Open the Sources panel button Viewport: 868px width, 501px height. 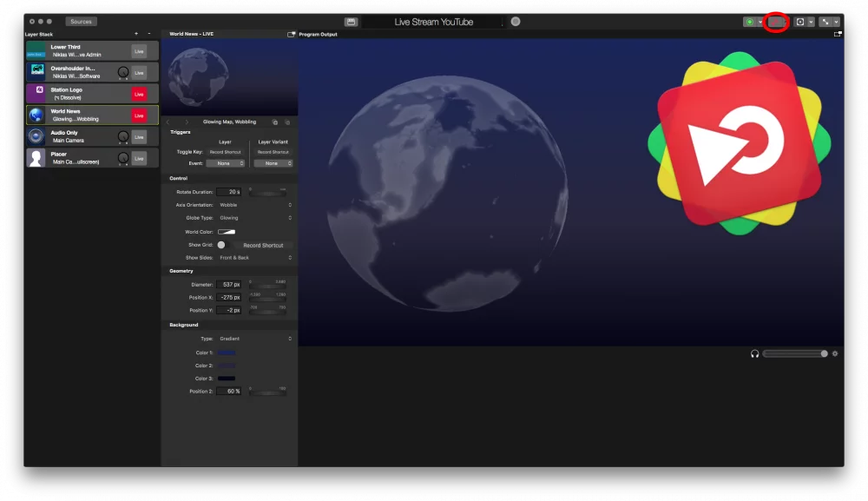click(81, 22)
